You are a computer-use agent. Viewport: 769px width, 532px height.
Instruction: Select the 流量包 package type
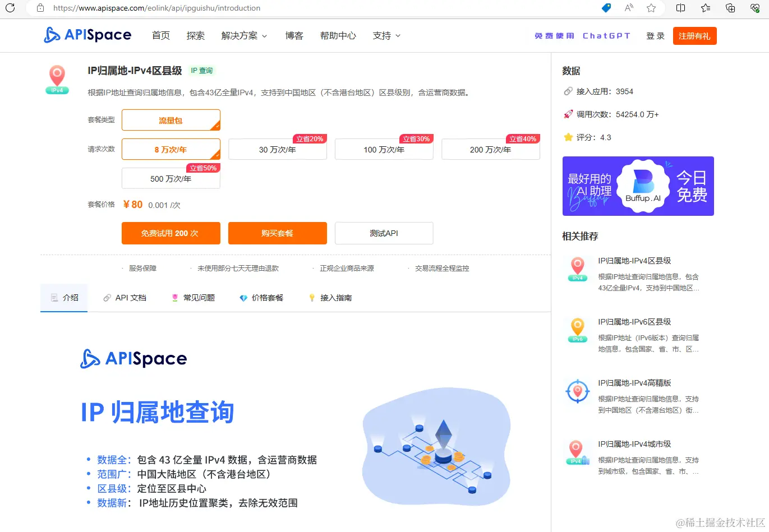[171, 120]
